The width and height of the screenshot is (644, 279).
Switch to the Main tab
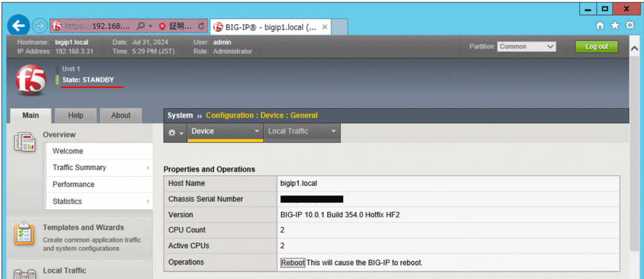pyautogui.click(x=31, y=115)
